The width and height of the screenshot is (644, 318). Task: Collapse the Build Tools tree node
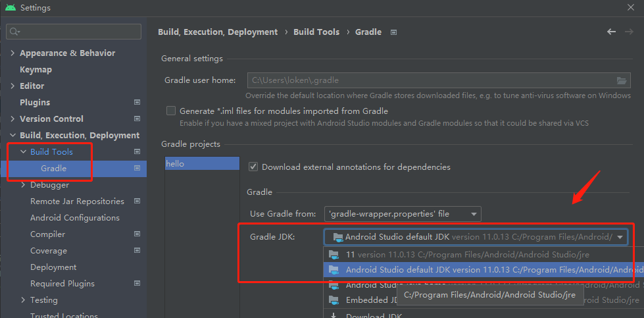pyautogui.click(x=23, y=152)
